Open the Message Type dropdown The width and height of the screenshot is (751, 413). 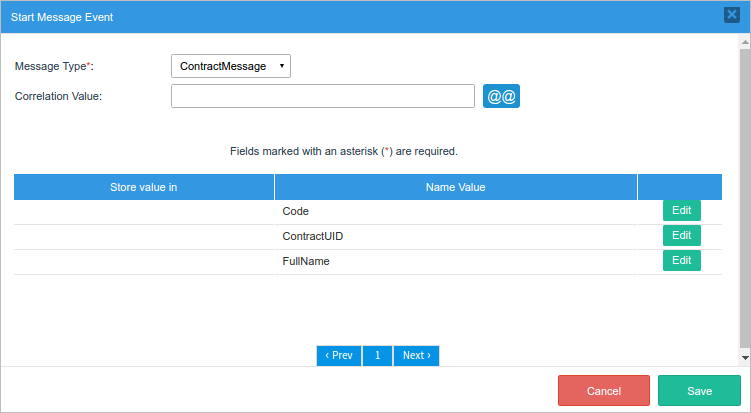[x=231, y=66]
